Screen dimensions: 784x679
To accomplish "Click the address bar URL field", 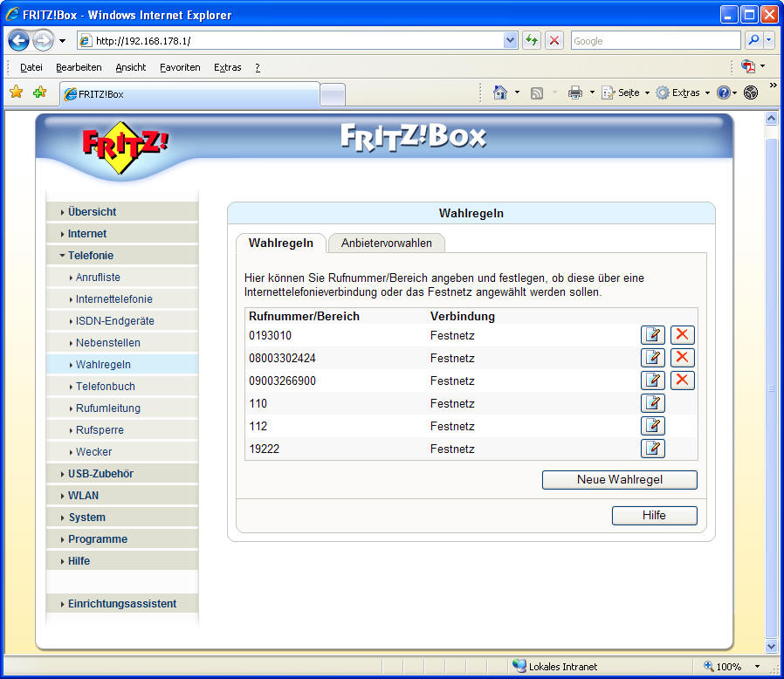I will pyautogui.click(x=298, y=40).
